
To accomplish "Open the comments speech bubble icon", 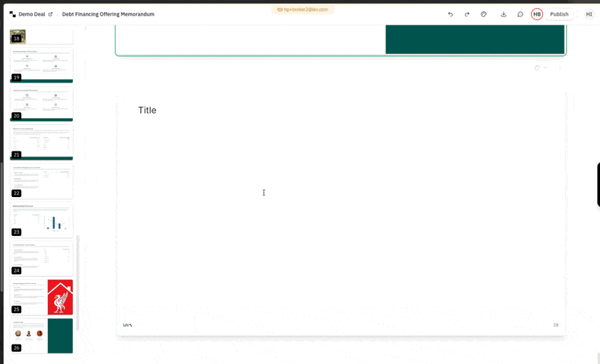I will [520, 14].
